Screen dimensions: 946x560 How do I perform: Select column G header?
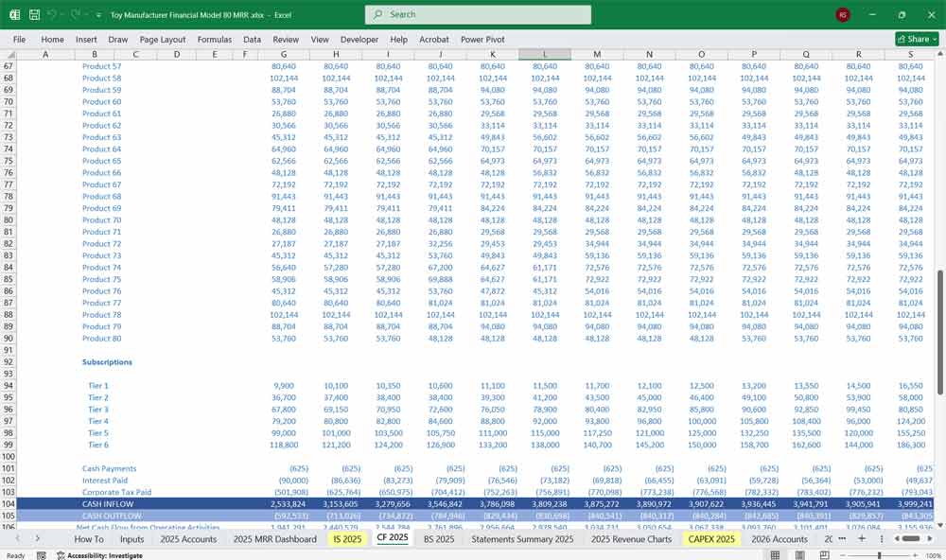tap(284, 54)
